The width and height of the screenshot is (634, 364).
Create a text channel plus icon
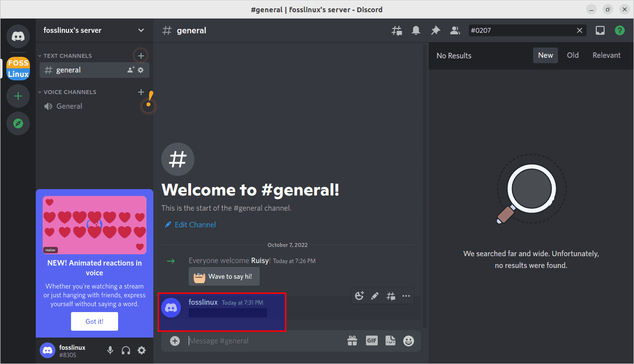[141, 55]
